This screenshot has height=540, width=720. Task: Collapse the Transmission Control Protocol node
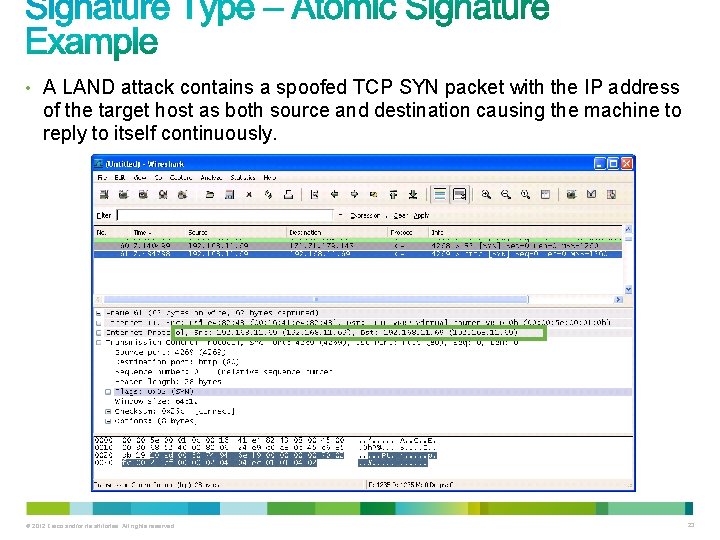pos(98,343)
